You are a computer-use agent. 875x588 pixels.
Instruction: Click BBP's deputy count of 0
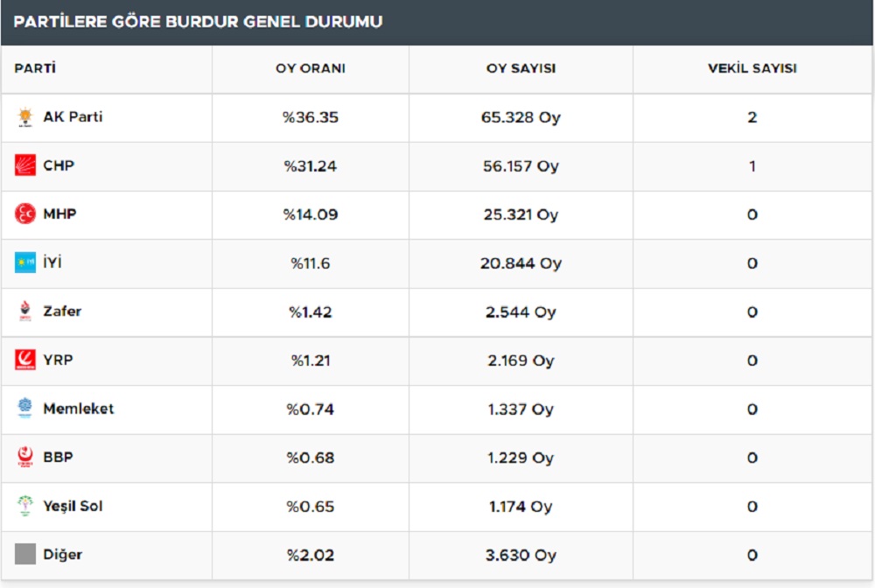(x=752, y=458)
